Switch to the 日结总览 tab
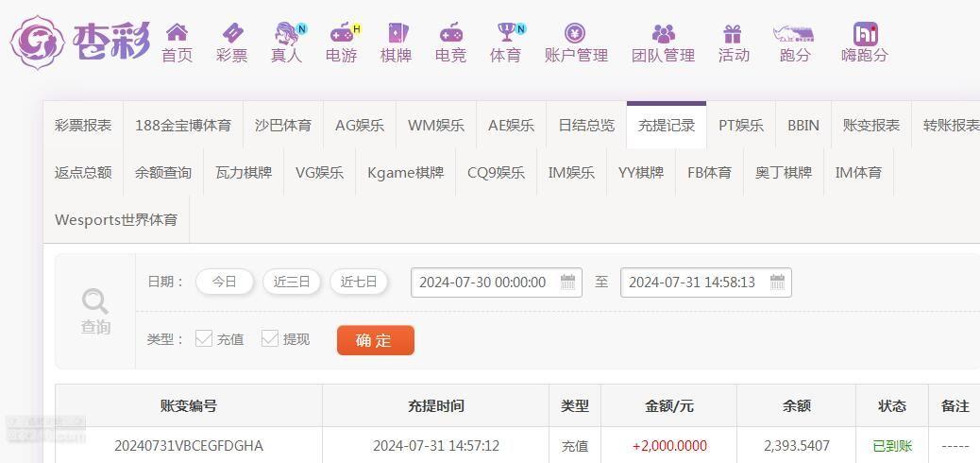The width and height of the screenshot is (980, 463). pos(586,125)
